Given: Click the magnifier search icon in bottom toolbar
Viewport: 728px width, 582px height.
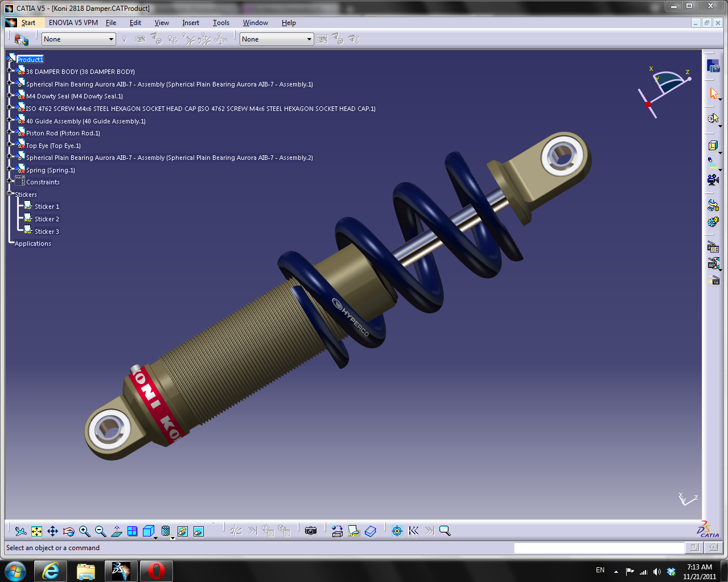Looking at the screenshot, I should (x=445, y=531).
